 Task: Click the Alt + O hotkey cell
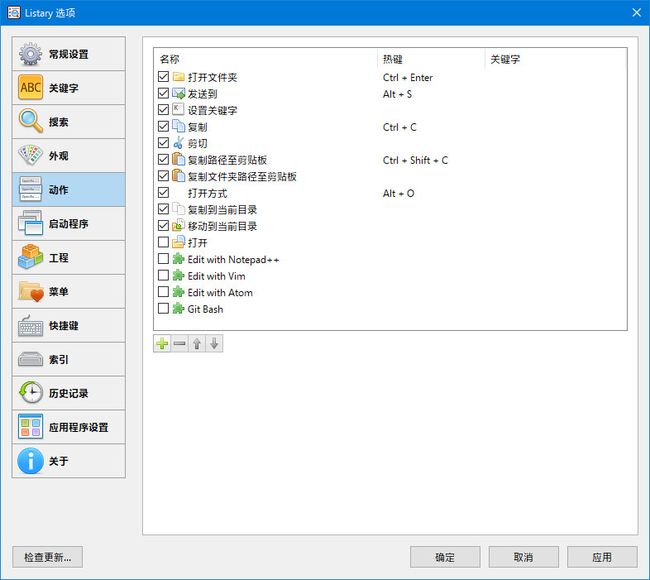click(x=398, y=194)
